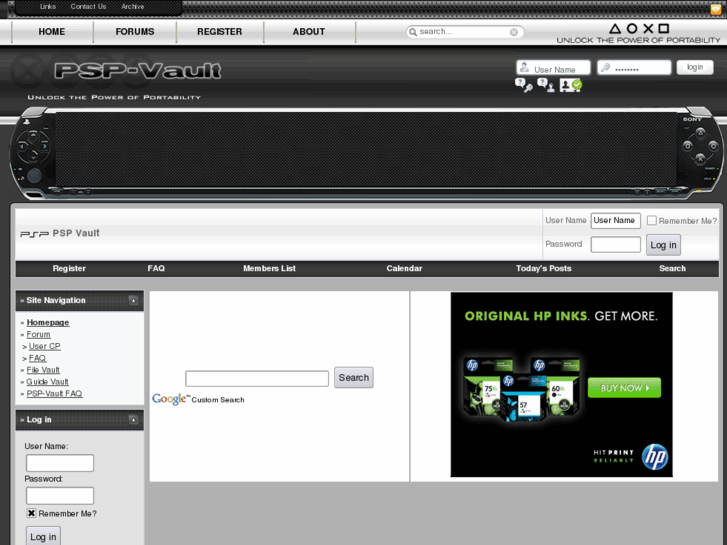Screen dimensions: 727x545
Task: Open Links in the top bar
Action: tap(48, 6)
